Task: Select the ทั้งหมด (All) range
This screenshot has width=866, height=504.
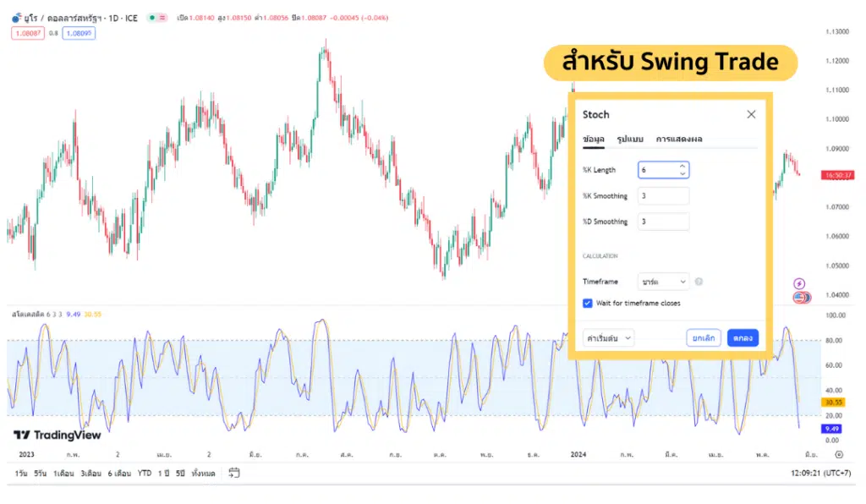Action: point(203,473)
